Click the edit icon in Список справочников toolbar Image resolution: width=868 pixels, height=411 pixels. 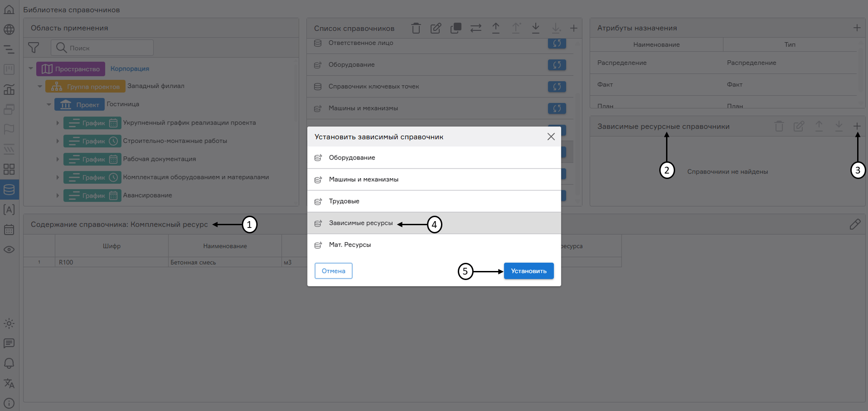[436, 29]
